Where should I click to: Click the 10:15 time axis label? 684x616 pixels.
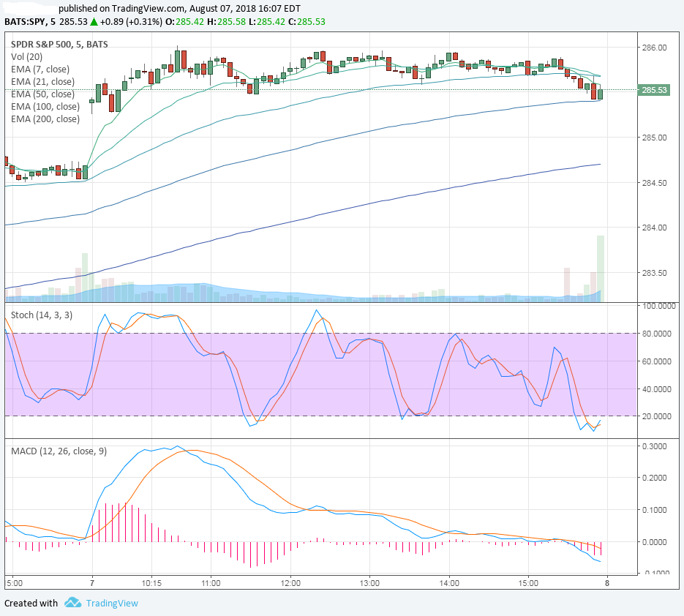(x=151, y=583)
